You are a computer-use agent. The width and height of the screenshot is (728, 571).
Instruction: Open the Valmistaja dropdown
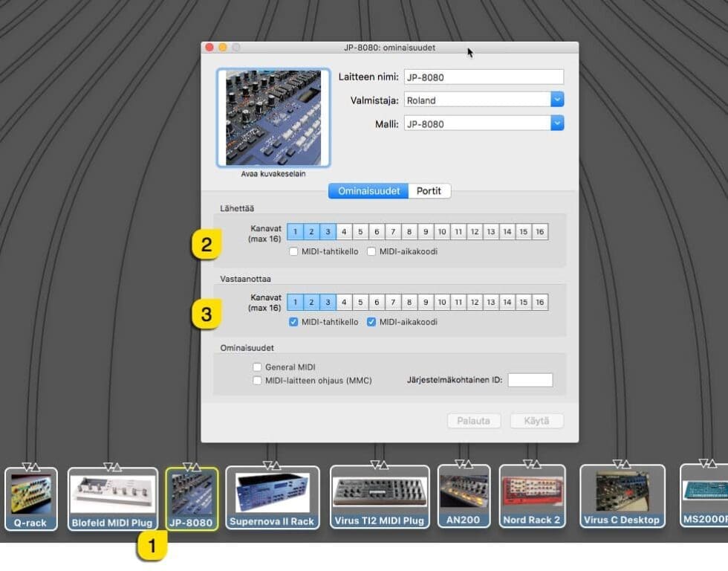557,100
